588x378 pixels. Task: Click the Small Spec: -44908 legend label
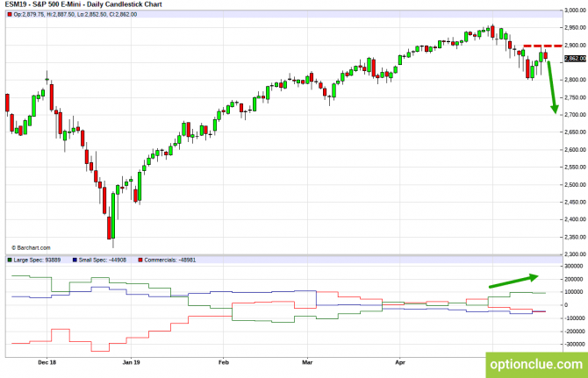tap(103, 260)
